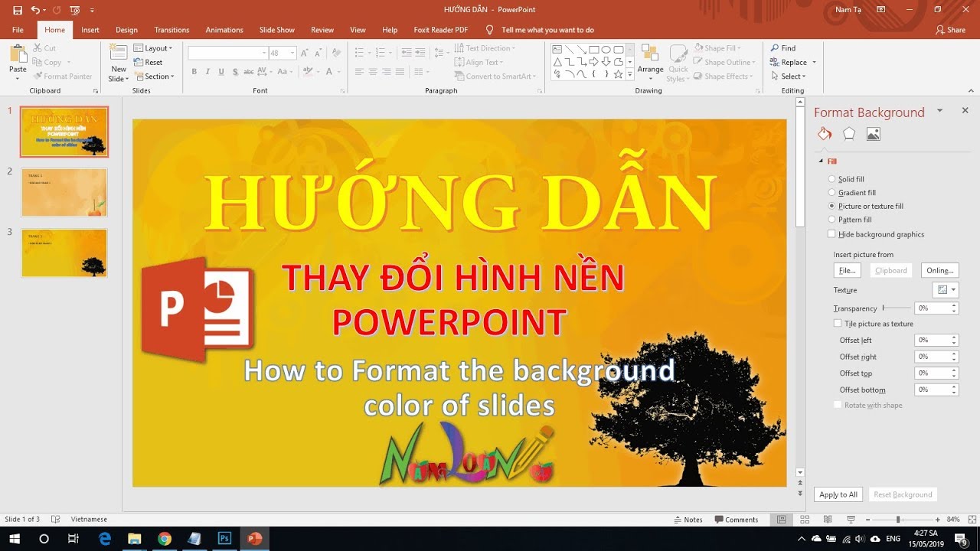Open the Select dropdown in Editing

[x=788, y=77]
